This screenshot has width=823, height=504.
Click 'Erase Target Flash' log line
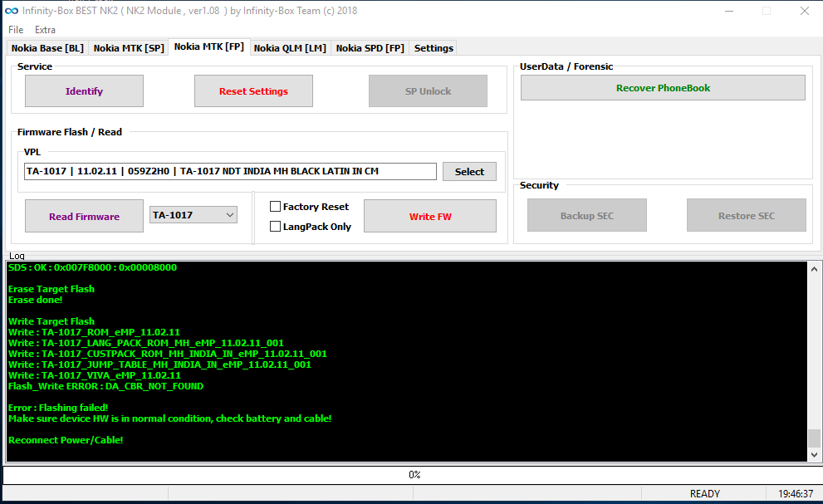pos(51,289)
